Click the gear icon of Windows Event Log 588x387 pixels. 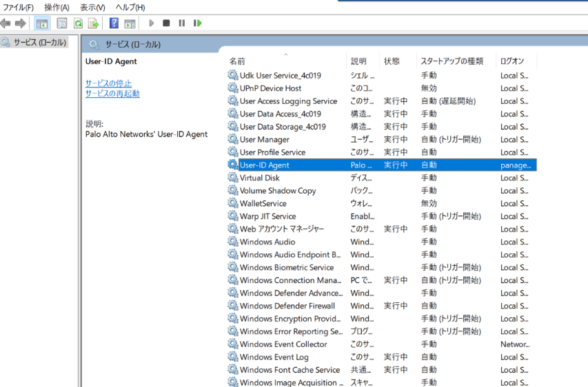pos(233,356)
